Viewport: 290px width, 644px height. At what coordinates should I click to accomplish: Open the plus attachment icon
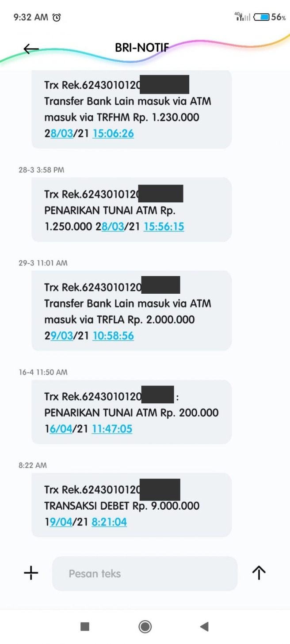(31, 573)
